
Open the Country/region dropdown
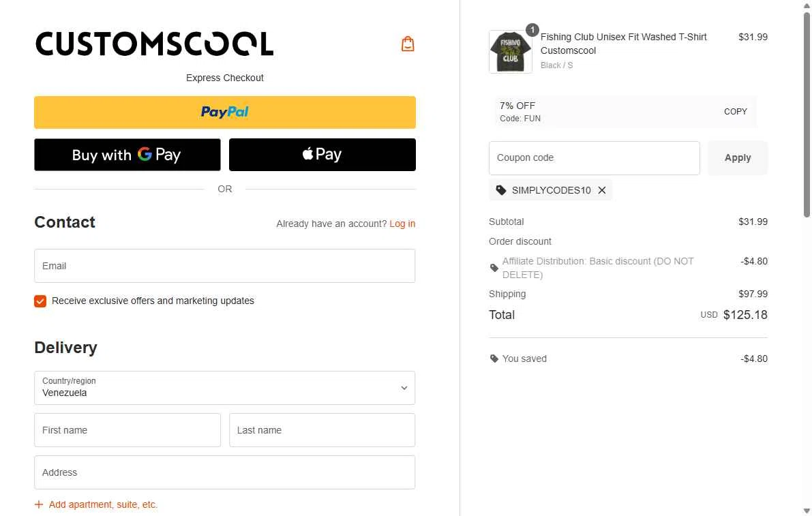[225, 388]
